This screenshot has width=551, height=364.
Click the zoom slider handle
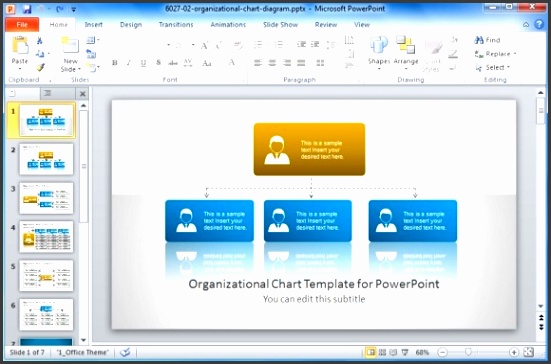(x=468, y=352)
